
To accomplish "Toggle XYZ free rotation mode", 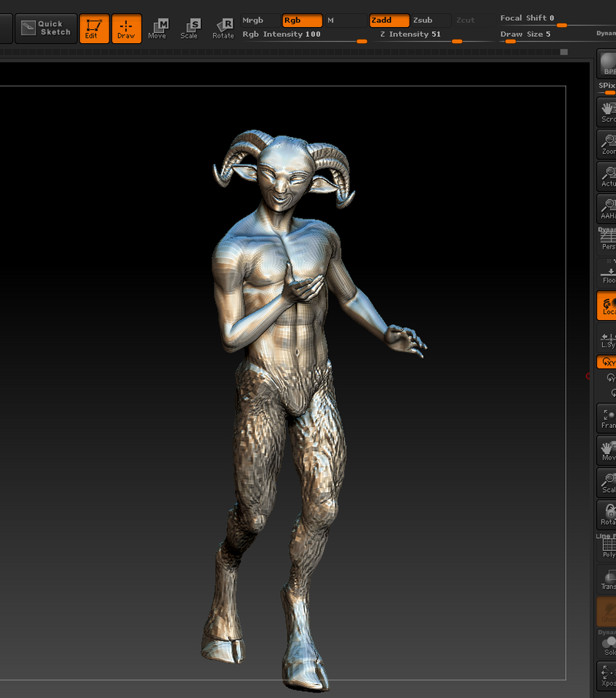I will click(607, 362).
